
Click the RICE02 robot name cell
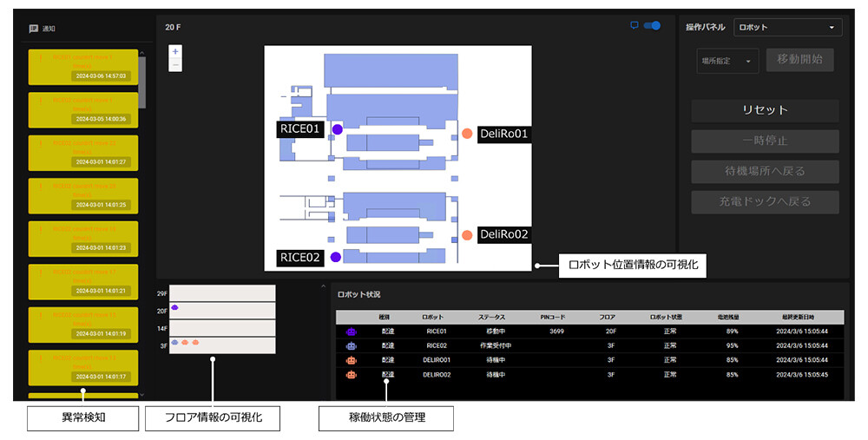[x=437, y=346]
